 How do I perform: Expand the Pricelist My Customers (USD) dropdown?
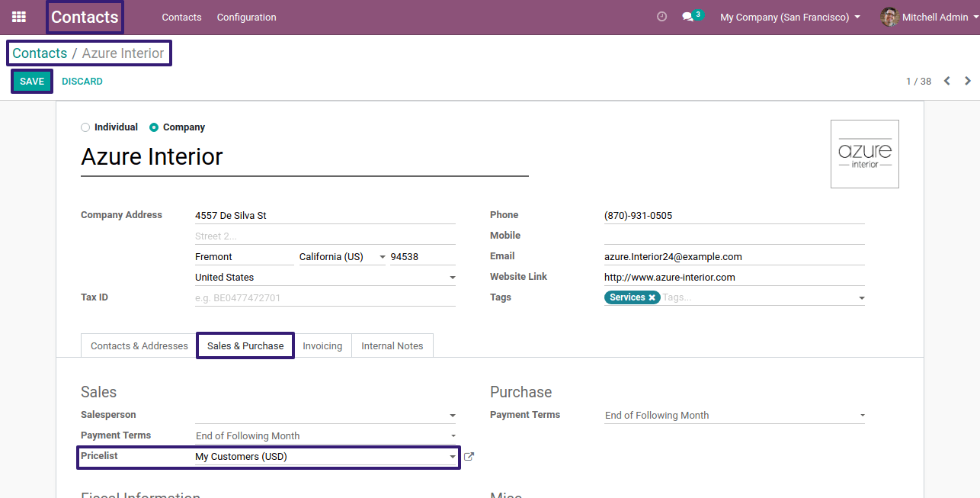pyautogui.click(x=452, y=457)
